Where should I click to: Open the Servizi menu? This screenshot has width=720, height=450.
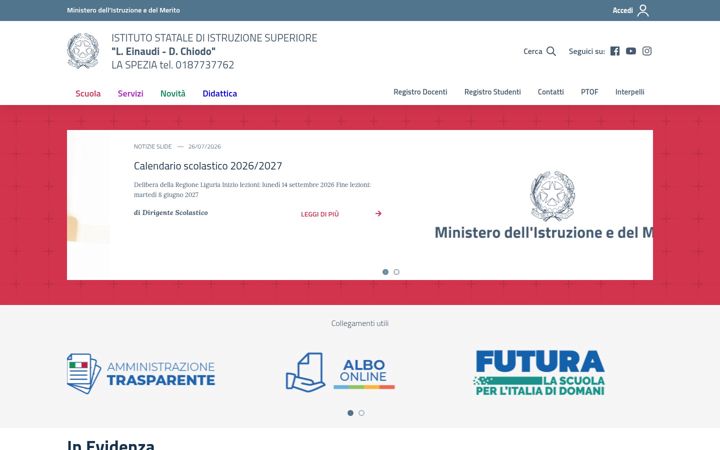pos(130,94)
